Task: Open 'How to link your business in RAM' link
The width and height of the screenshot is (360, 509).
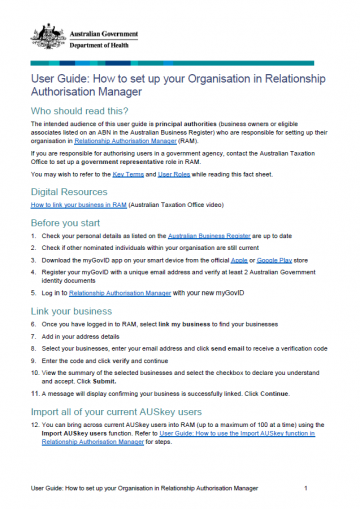Action: pos(79,205)
